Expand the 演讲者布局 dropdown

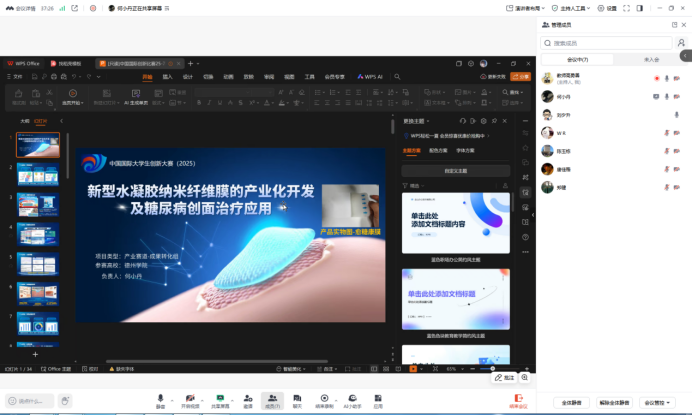521,8
